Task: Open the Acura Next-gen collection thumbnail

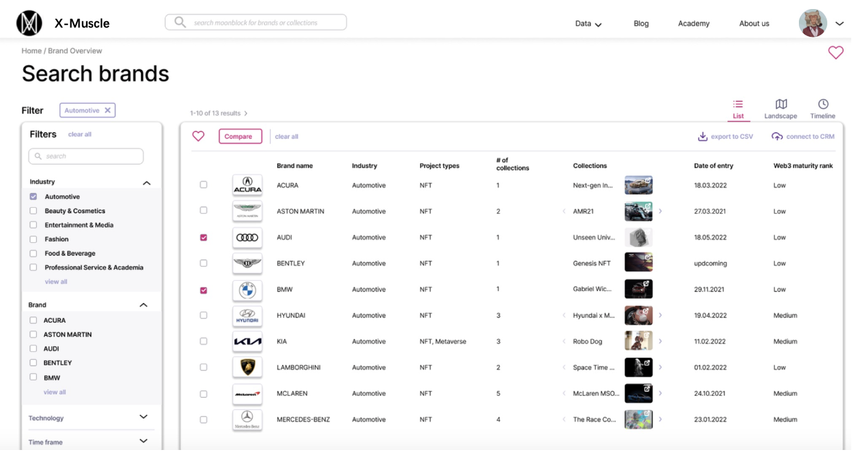Action: 639,185
